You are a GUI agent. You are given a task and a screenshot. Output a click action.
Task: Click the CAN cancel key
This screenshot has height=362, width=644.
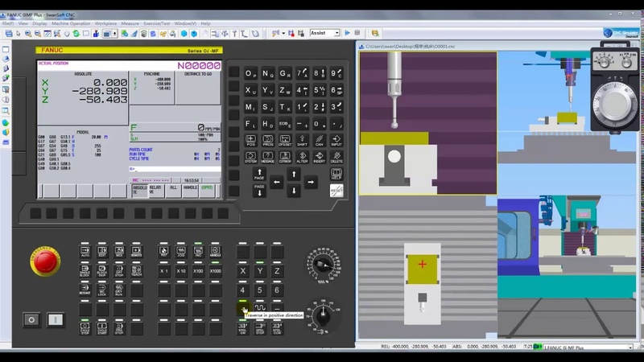[x=320, y=140]
